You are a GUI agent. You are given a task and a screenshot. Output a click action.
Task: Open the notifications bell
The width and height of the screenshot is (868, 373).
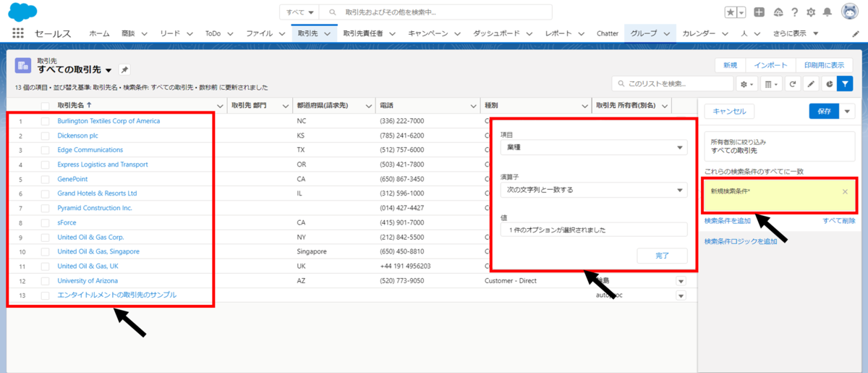click(x=827, y=12)
